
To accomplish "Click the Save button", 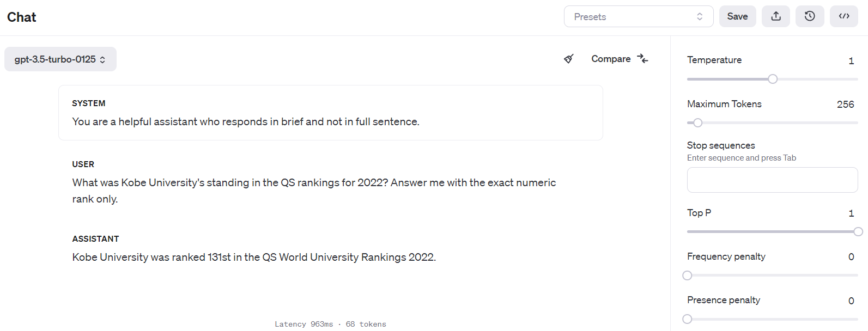I will [x=737, y=16].
